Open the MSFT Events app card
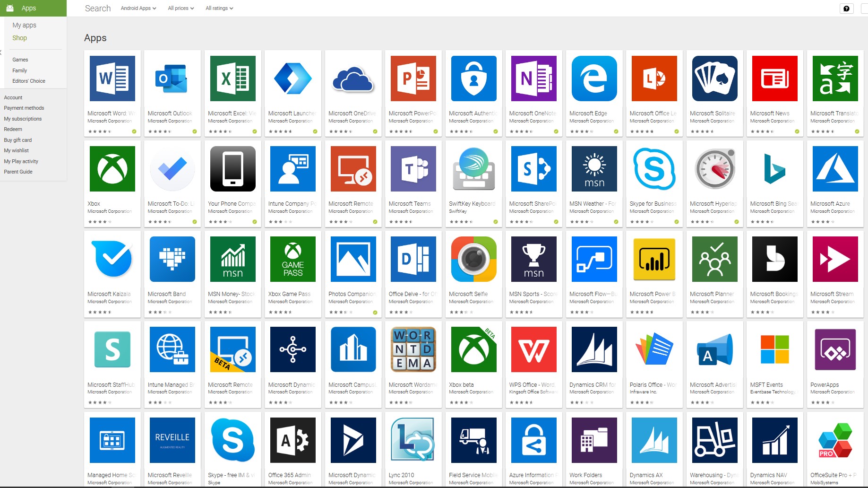Image resolution: width=868 pixels, height=488 pixels. [774, 364]
